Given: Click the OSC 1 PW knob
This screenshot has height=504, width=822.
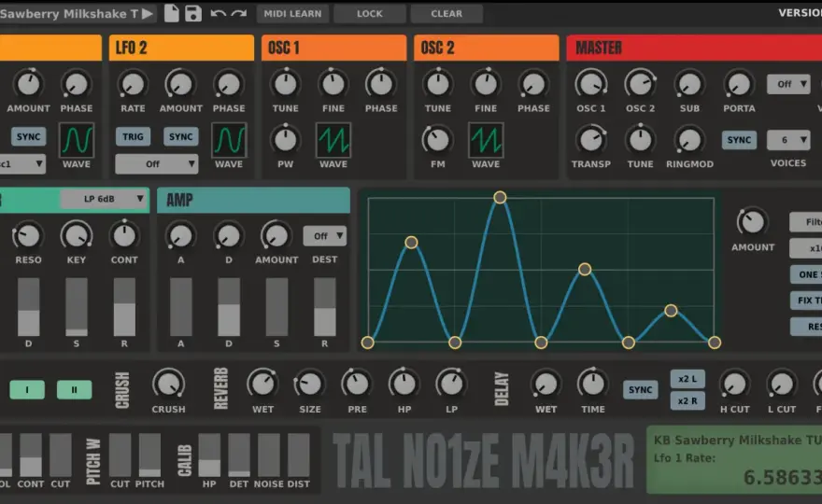Looking at the screenshot, I should click(285, 140).
